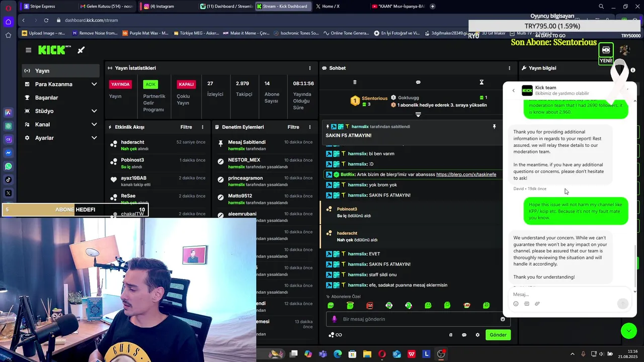Open Opera home sidebar button
644x362 pixels.
tap(8, 22)
